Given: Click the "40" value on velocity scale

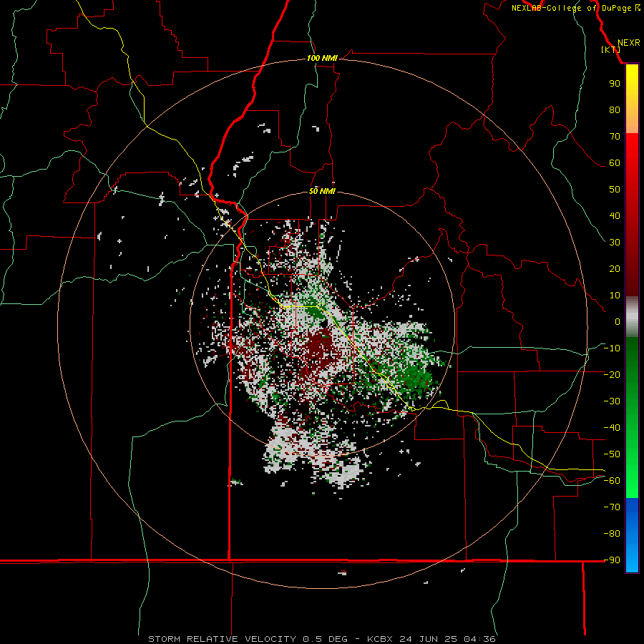Looking at the screenshot, I should tap(615, 216).
